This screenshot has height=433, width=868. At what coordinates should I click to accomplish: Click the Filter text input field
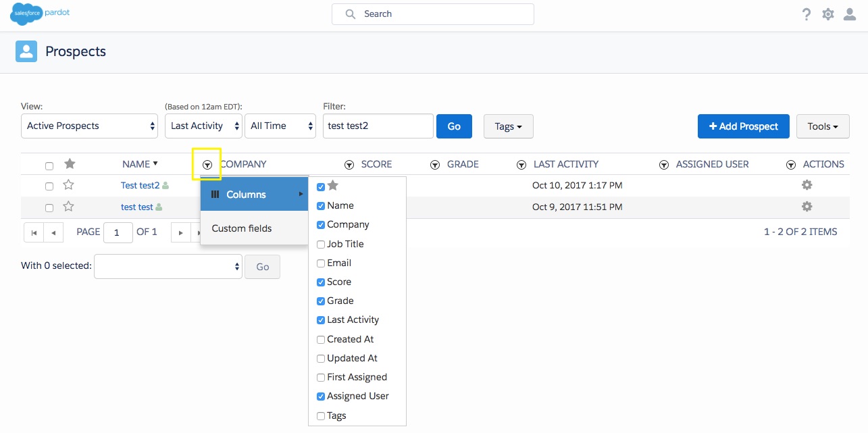378,126
